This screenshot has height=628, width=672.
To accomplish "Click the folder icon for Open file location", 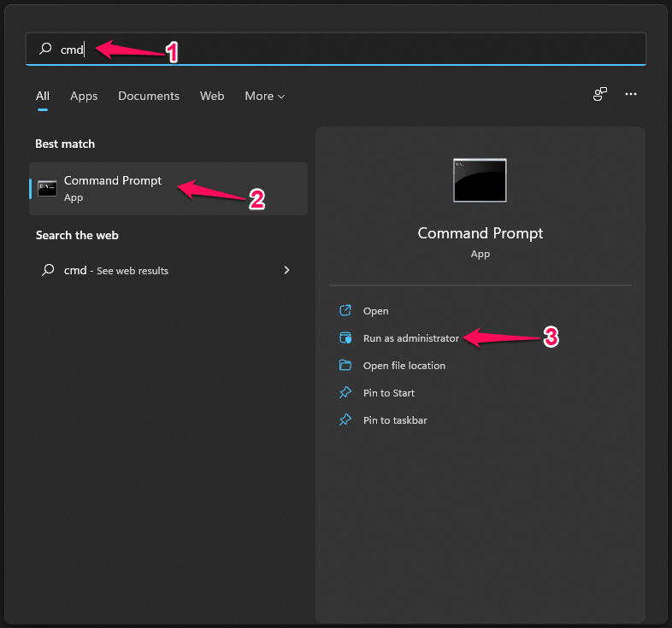I will [345, 366].
